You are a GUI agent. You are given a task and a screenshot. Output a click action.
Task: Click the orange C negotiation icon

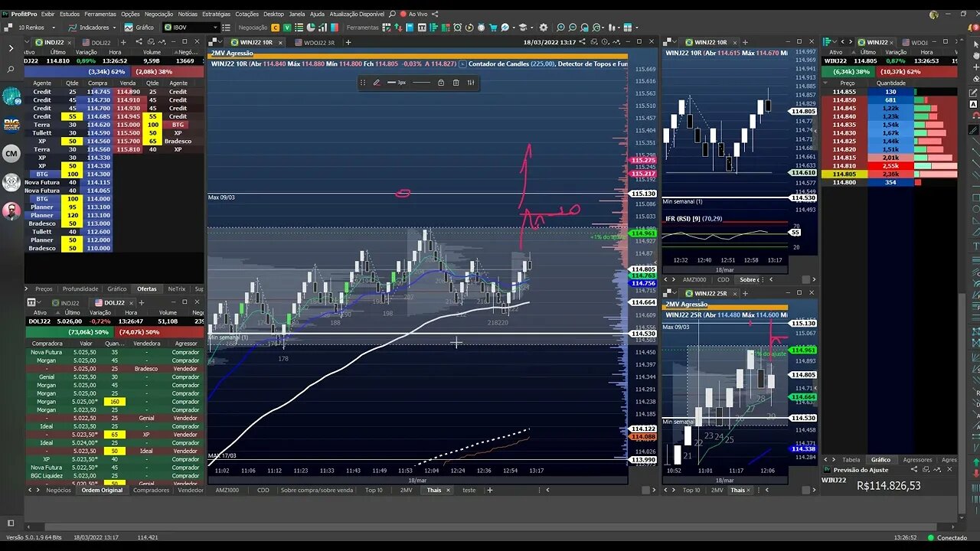(276, 28)
